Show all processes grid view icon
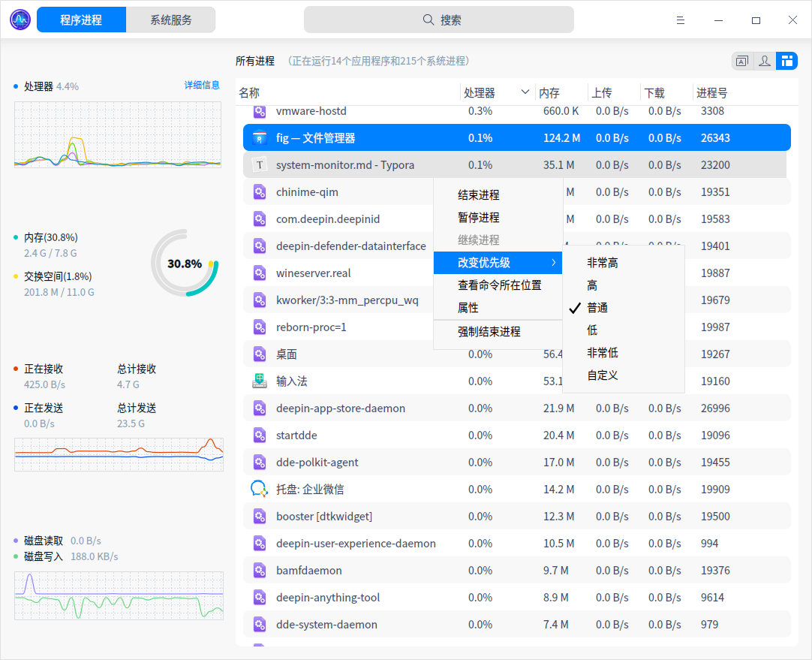The height and width of the screenshot is (660, 812). click(786, 61)
